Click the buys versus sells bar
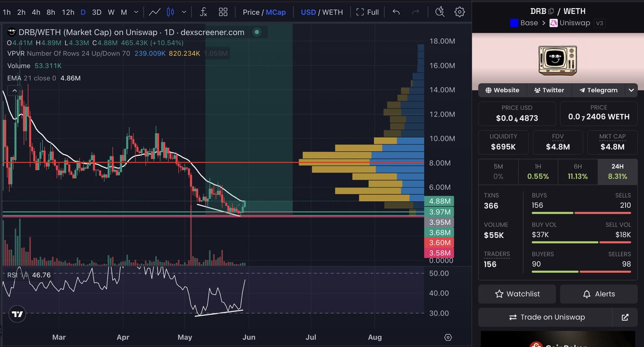 [x=581, y=213]
